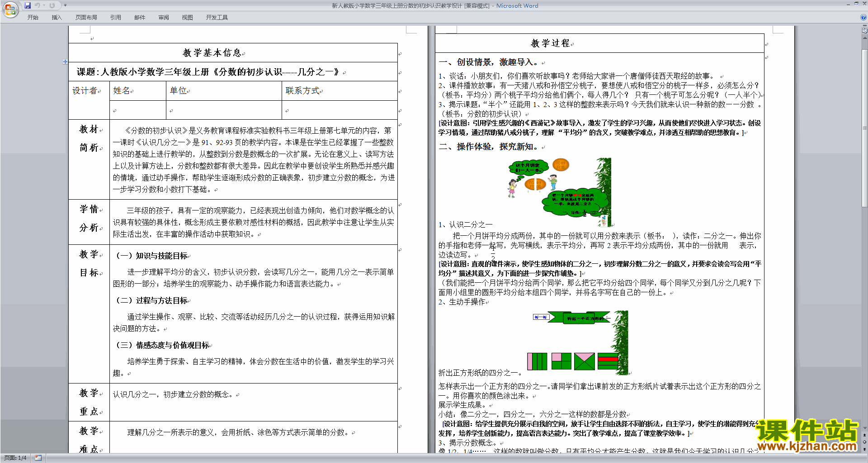
Task: Click the 单位 header cell
Action: pyautogui.click(x=224, y=91)
